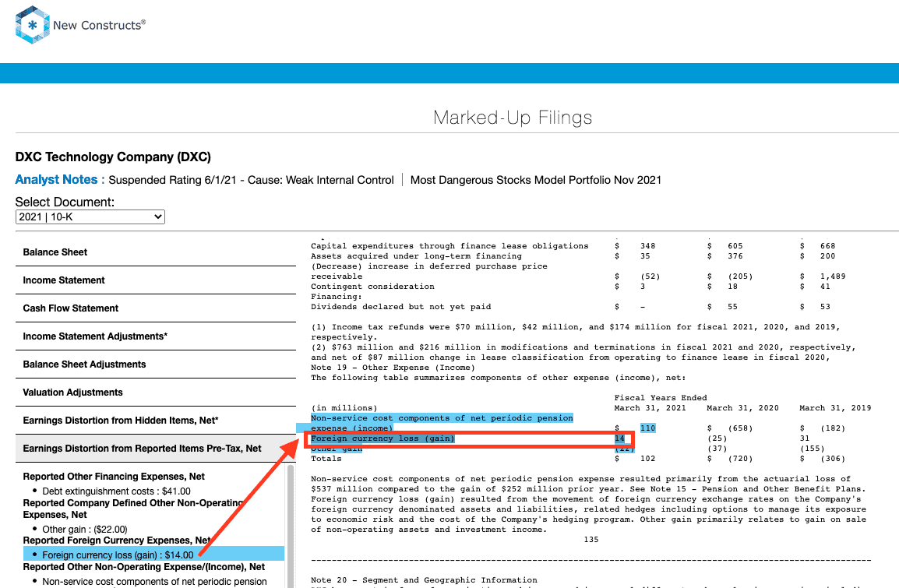The height and width of the screenshot is (588, 899).
Task: Click the March 31, 2019 column header
Action: (x=835, y=408)
